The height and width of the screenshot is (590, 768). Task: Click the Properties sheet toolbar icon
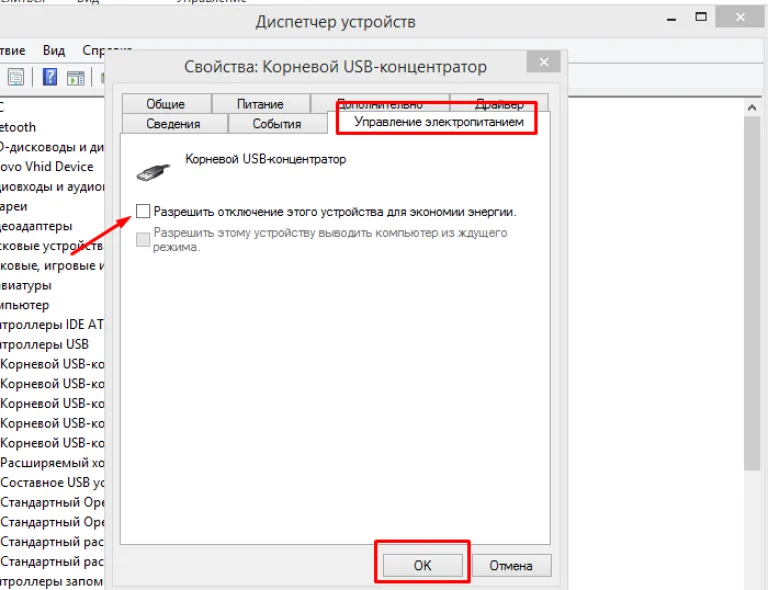[x=16, y=77]
